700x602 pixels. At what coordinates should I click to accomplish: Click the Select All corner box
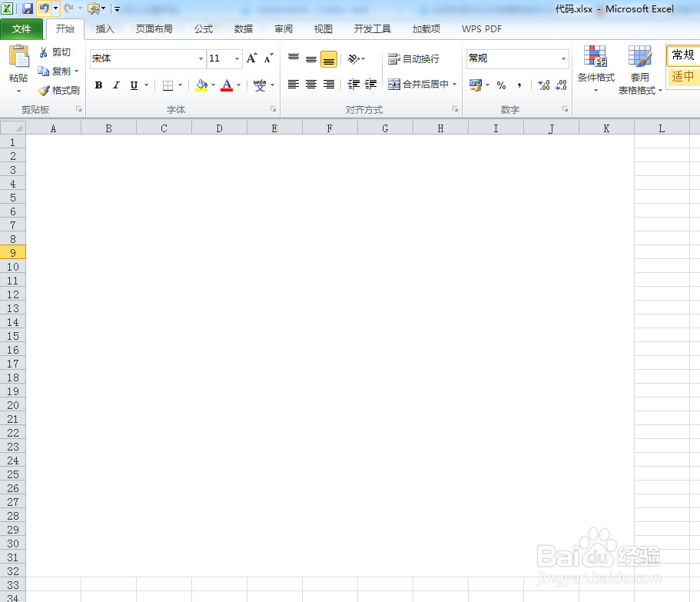[13, 128]
